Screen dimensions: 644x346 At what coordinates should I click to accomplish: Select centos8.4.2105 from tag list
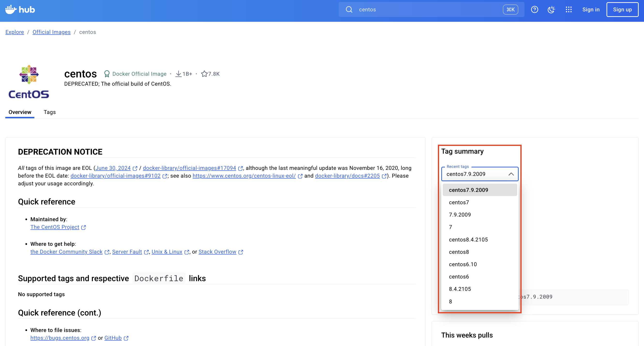(468, 240)
